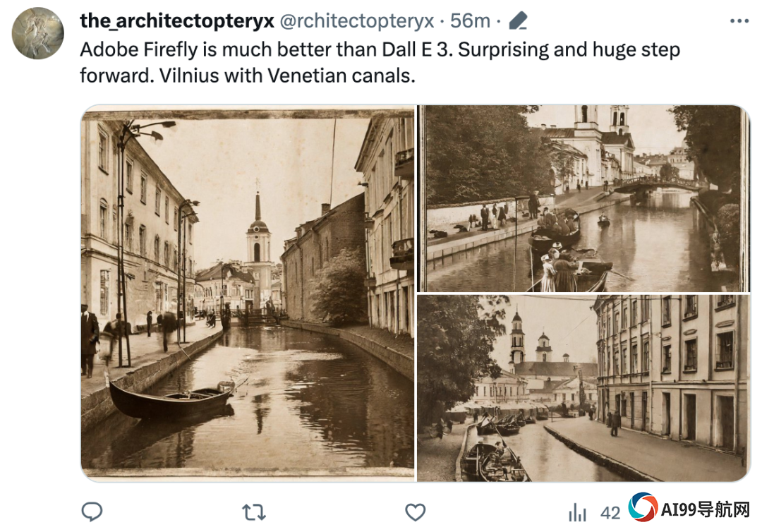Open large left canal photo with gondola
762x532 pixels.
pyautogui.click(x=248, y=293)
